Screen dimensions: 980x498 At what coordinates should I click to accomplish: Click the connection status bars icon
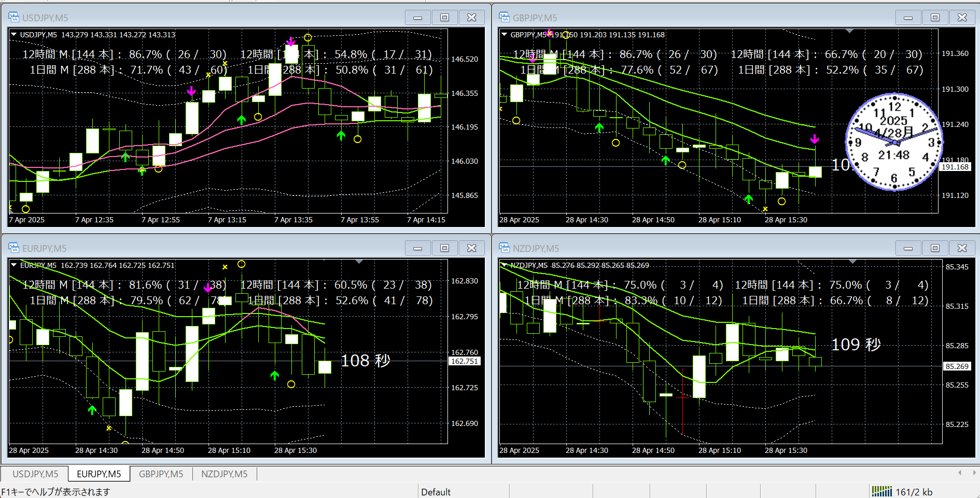coord(882,491)
